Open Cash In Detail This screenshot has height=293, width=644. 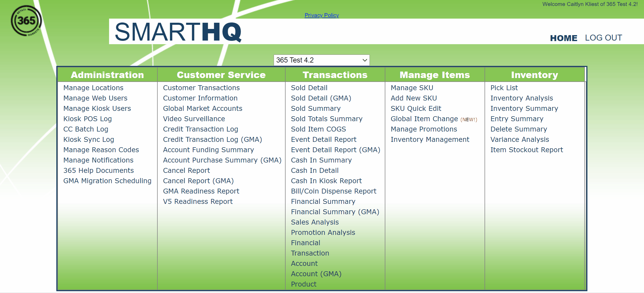pos(315,171)
